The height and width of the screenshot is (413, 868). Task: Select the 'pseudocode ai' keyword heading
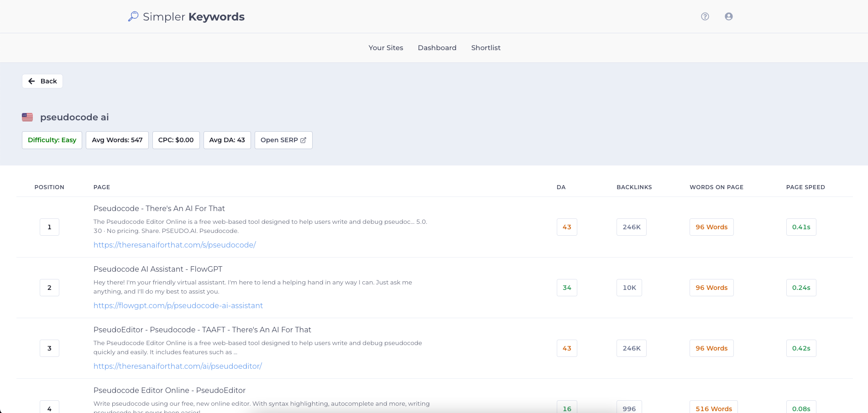coord(74,117)
